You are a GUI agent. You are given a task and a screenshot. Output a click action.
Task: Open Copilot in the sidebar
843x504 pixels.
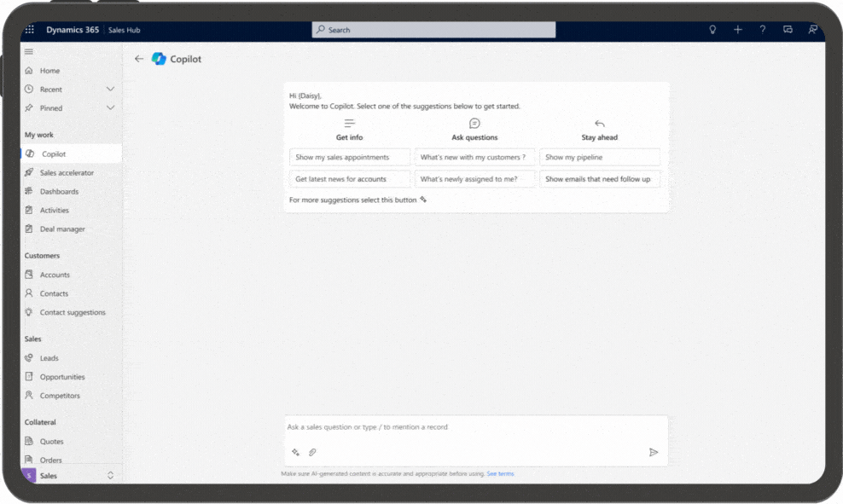[71, 154]
